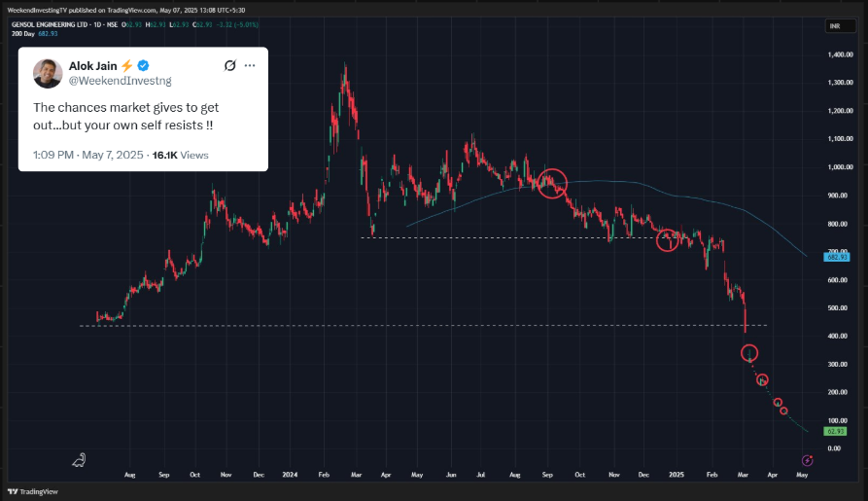The image size is (868, 501).
Task: Click the 16.1K Views count
Action: [181, 156]
